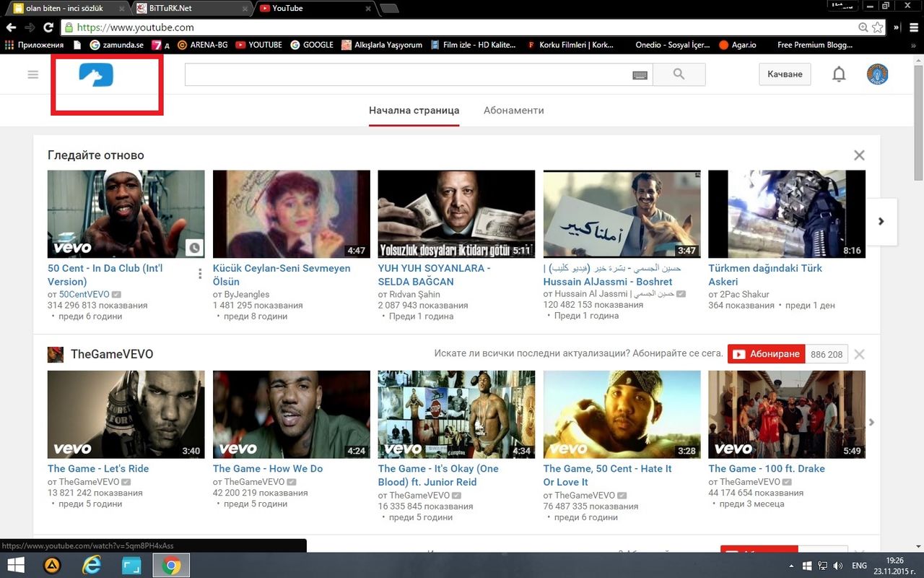This screenshot has height=578, width=924.
Task: Select the Начална страница tab
Action: [x=414, y=111]
